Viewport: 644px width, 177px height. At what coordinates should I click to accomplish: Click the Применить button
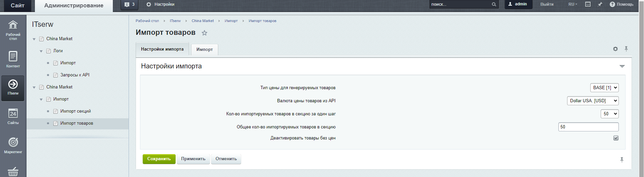click(x=193, y=159)
